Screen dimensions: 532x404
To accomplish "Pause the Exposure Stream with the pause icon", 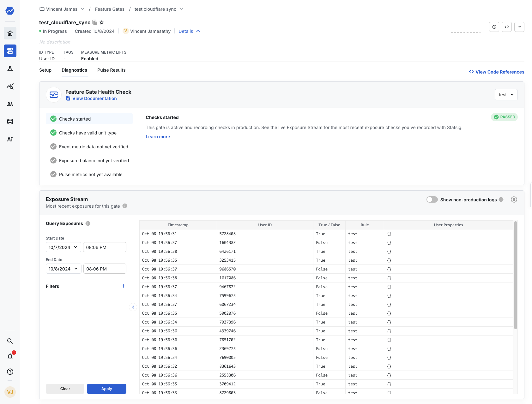I will (x=514, y=199).
